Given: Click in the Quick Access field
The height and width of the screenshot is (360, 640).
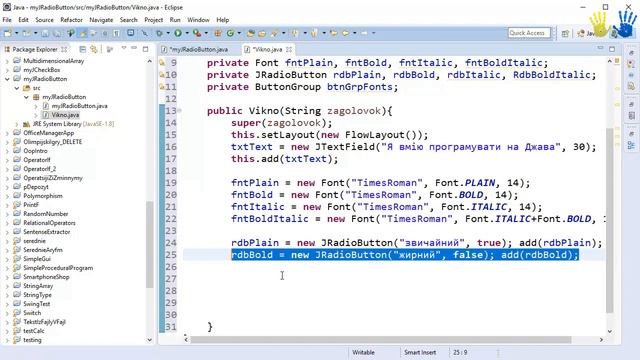Looking at the screenshot, I should click(x=529, y=33).
